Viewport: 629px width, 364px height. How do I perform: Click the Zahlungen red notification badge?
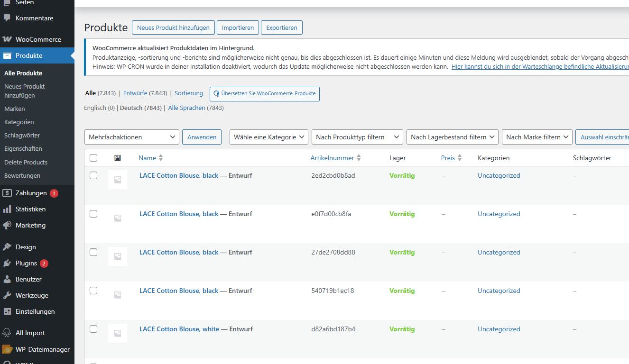pos(54,193)
